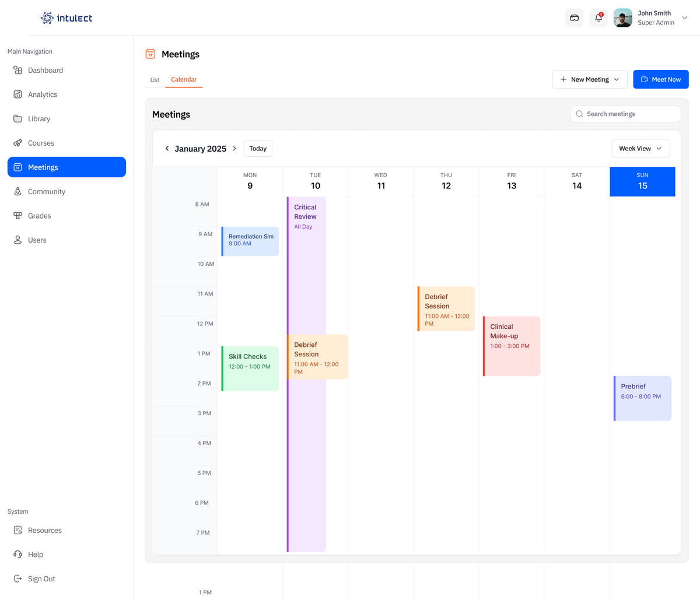This screenshot has height=600, width=700.
Task: Open the notifications bell icon
Action: [598, 17]
